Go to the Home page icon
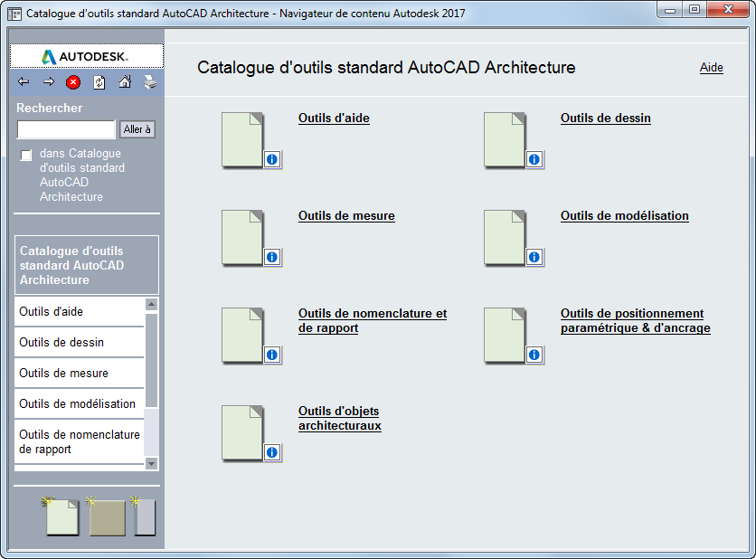This screenshot has height=559, width=756. (x=125, y=82)
